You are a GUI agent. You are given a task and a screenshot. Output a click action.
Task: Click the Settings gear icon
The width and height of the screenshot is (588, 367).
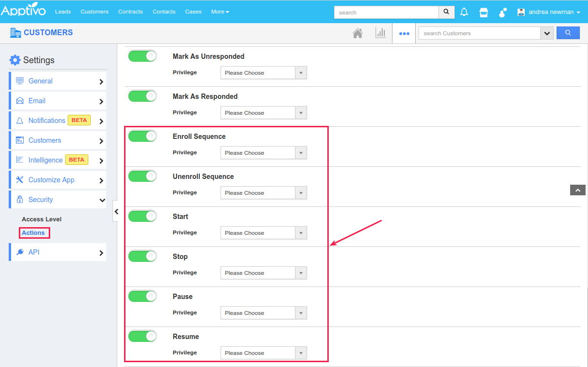click(15, 60)
